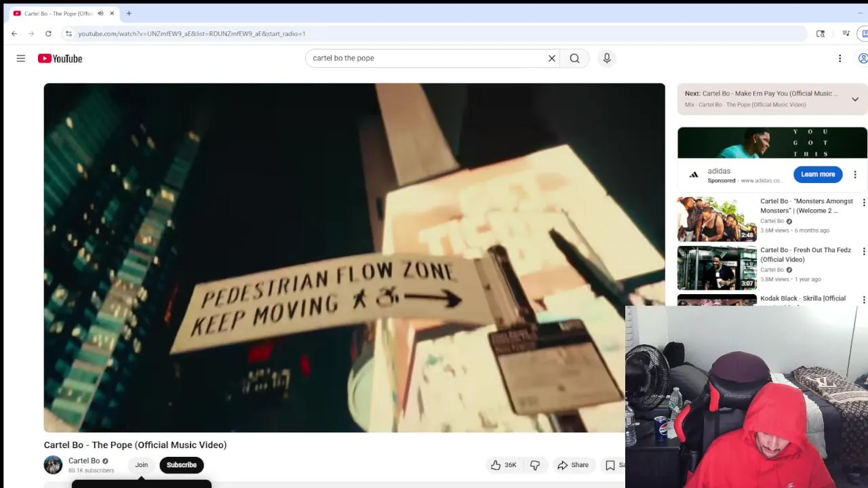This screenshot has height=488, width=868.
Task: Click www.adidas.co sponsored link text
Action: pyautogui.click(x=761, y=181)
